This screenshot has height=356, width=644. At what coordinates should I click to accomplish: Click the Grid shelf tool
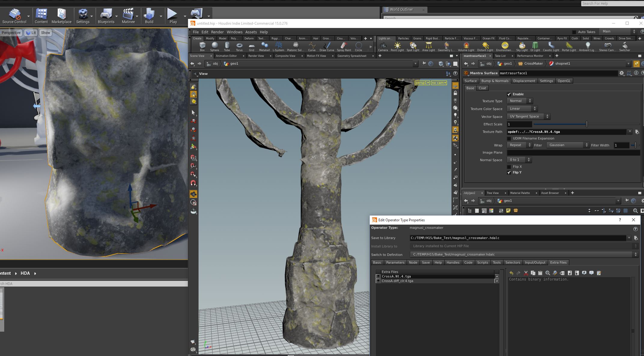tap(251, 47)
